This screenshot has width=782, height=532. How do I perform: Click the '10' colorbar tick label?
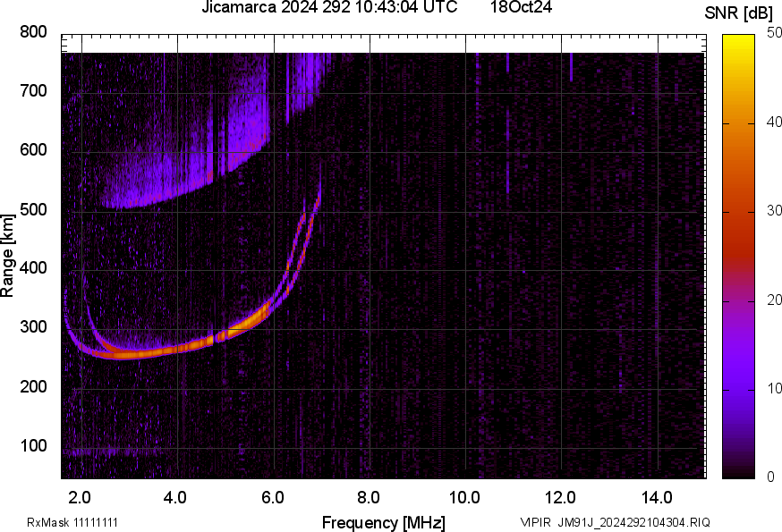coord(774,388)
